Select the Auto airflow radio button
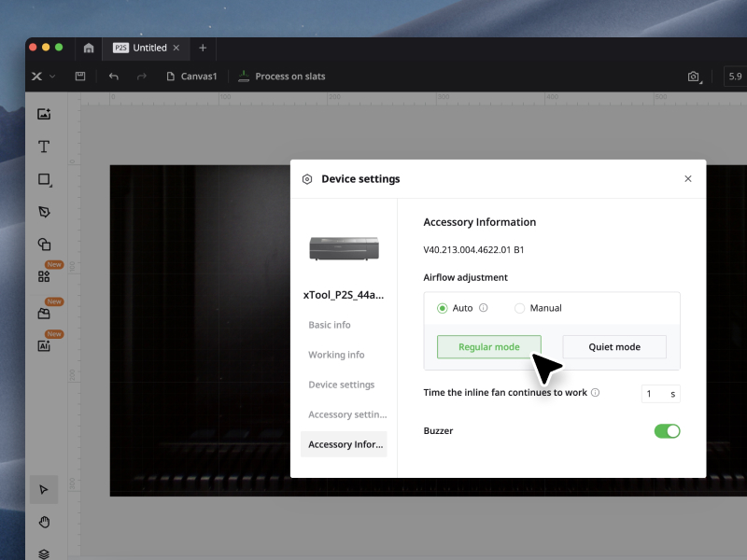Viewport: 747px width, 560px height. [443, 308]
